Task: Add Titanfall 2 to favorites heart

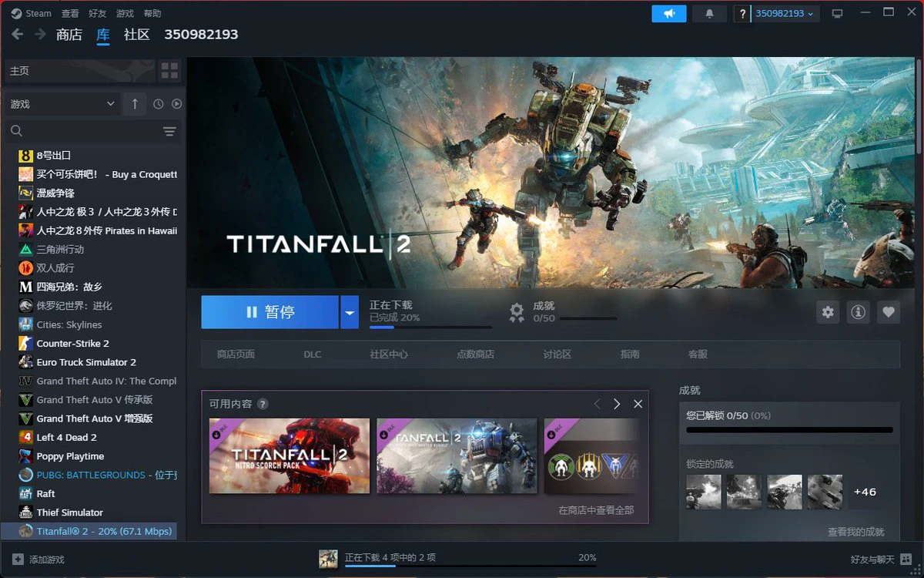Action: point(889,312)
